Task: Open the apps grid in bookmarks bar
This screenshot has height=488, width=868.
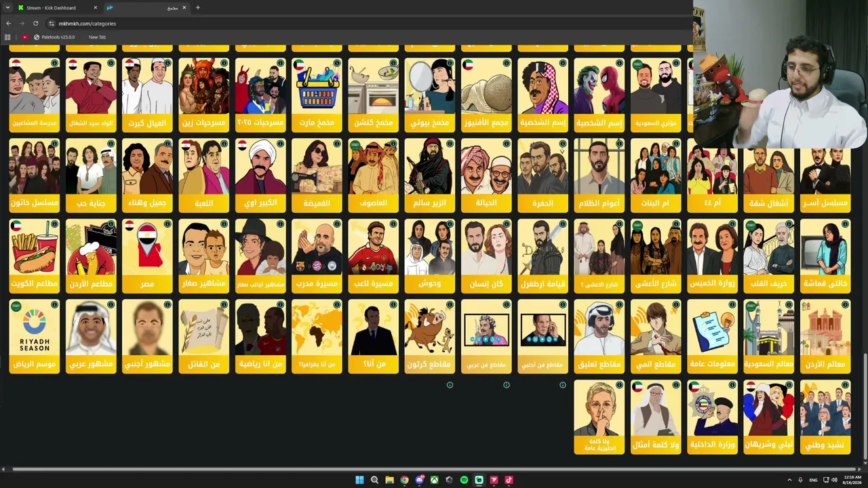Action: pos(7,37)
